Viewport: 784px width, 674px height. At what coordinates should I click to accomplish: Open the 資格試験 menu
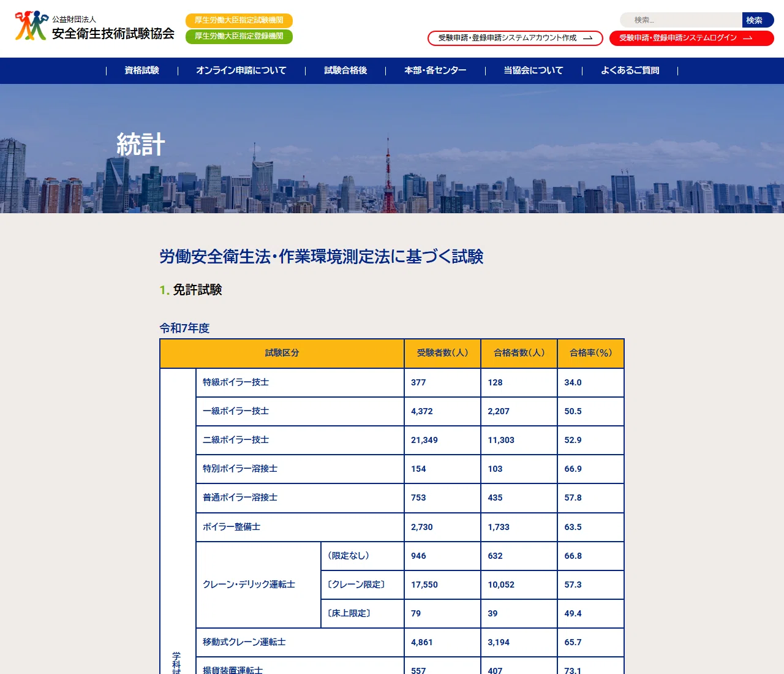pos(142,70)
